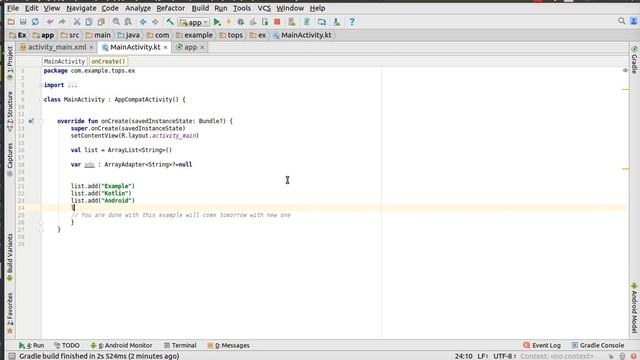This screenshot has height=360, width=640.
Task: Open the app run configuration dropdown
Action: click(194, 22)
